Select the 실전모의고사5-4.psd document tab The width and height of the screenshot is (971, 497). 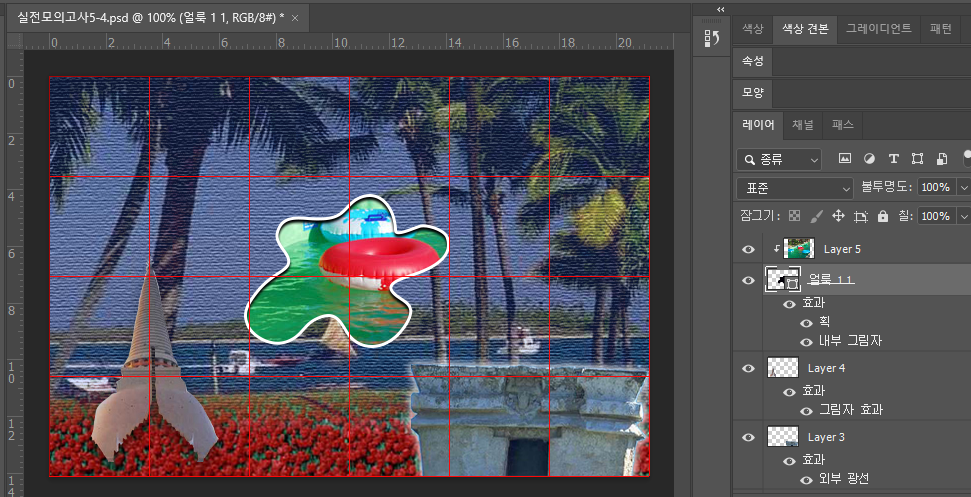(150, 18)
